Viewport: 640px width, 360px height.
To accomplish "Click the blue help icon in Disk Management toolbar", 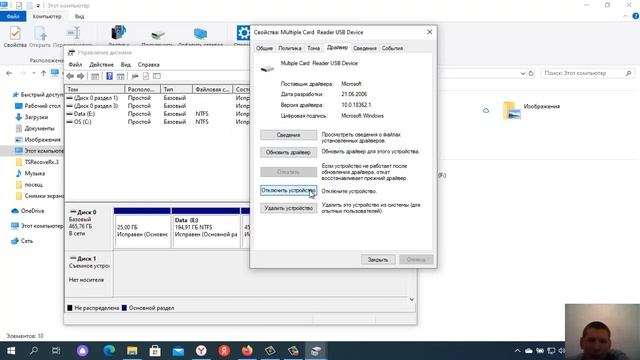I will [109, 76].
